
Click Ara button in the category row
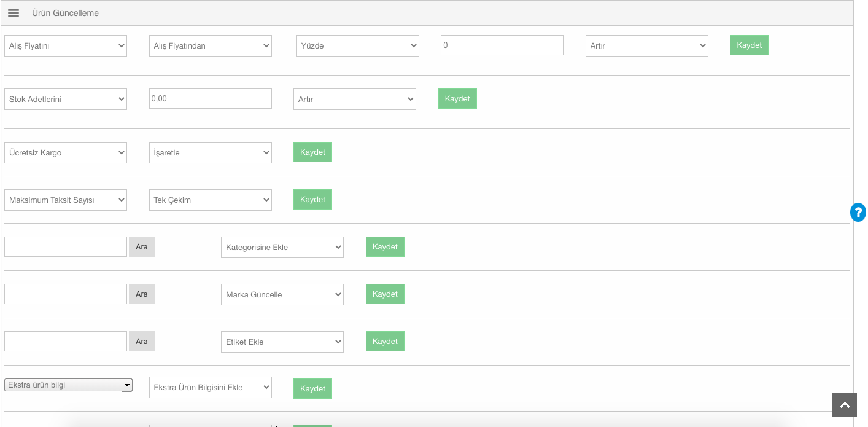point(142,246)
